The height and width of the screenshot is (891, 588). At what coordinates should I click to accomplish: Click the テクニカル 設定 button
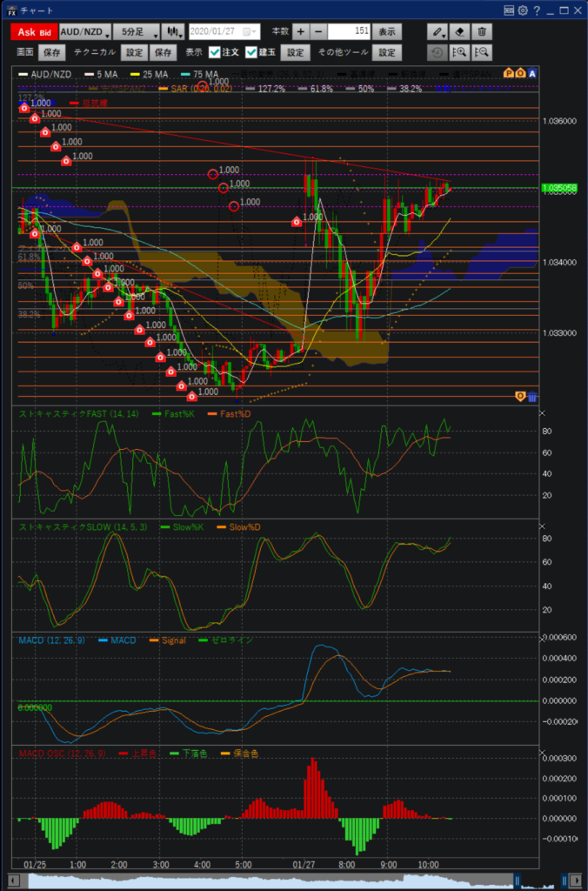pos(134,52)
